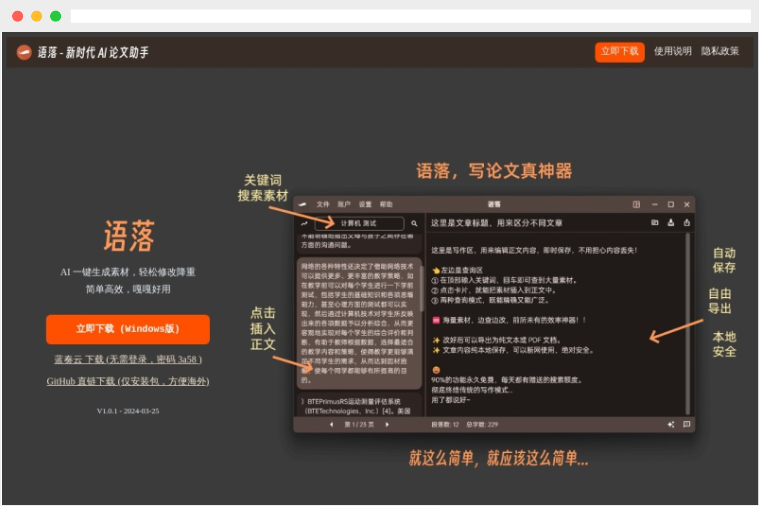Click the AI sparkle icon in status bar
Screen dimensions: 759x506
(x=670, y=424)
